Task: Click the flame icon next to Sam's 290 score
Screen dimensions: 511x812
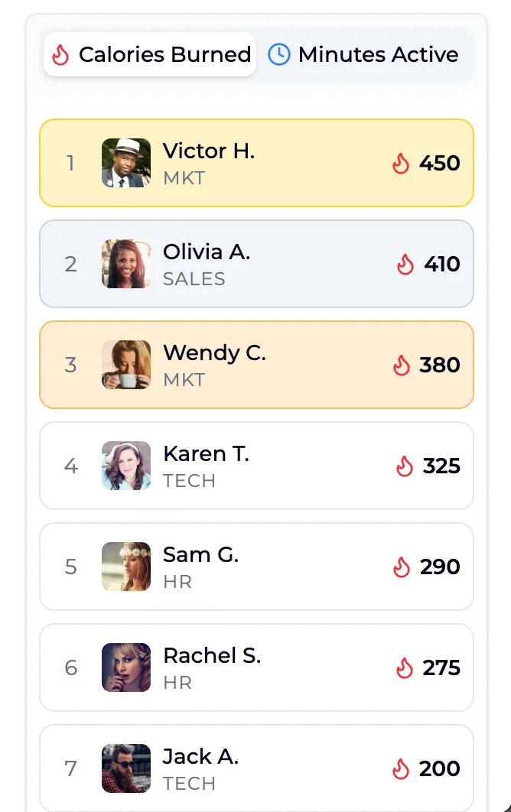Action: 403,567
